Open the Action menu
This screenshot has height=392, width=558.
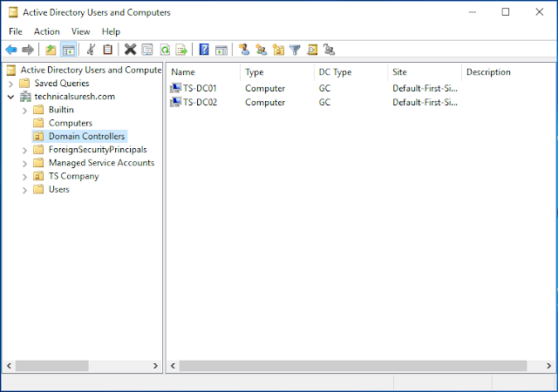click(46, 31)
